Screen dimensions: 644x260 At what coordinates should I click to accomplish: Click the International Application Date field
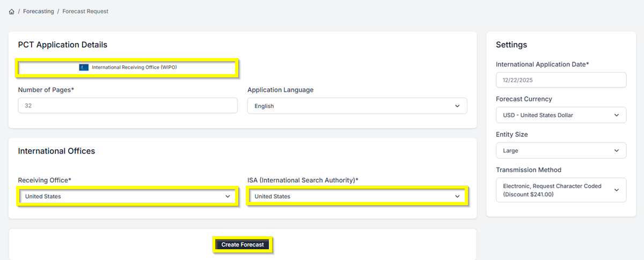point(561,80)
